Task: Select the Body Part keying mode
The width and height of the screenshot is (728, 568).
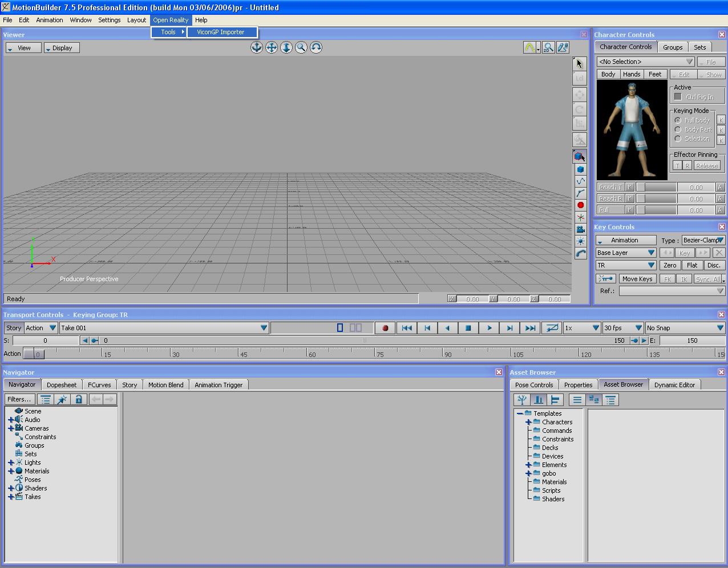Action: [x=678, y=129]
